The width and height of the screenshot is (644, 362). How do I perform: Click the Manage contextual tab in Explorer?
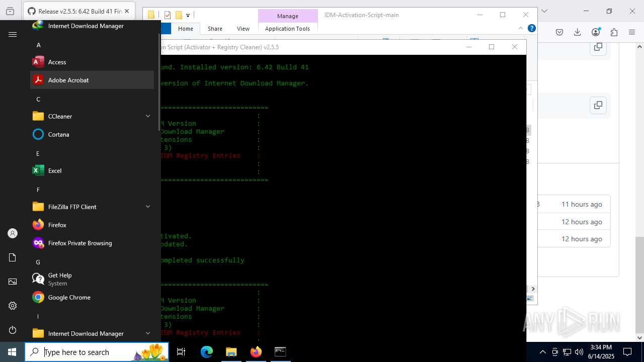[288, 16]
